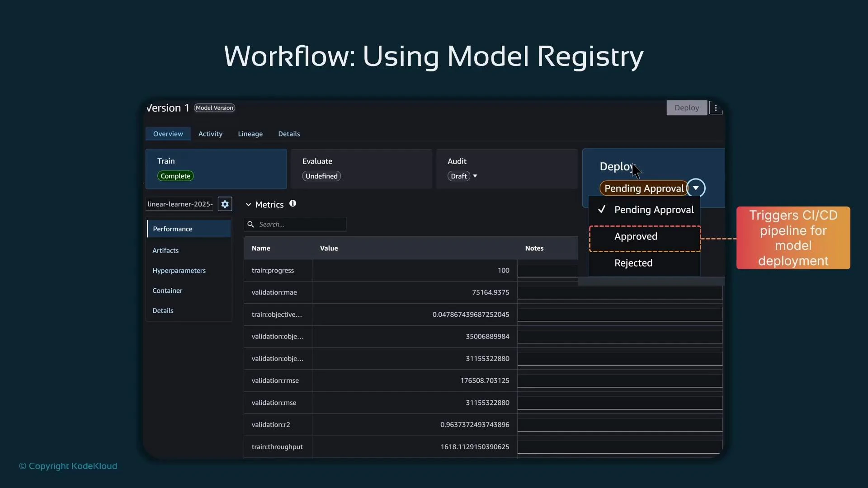Click the linear-learner-2025 name field

[179, 204]
